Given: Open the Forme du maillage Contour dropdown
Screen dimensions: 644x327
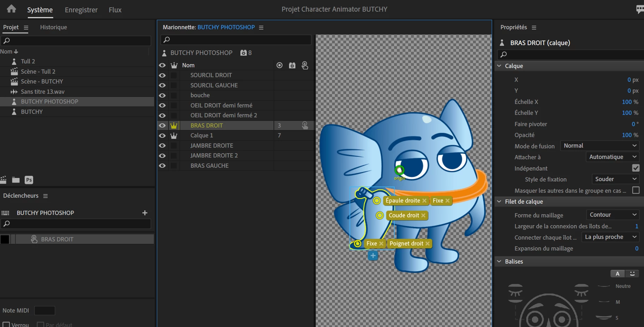Looking at the screenshot, I should pos(613,215).
